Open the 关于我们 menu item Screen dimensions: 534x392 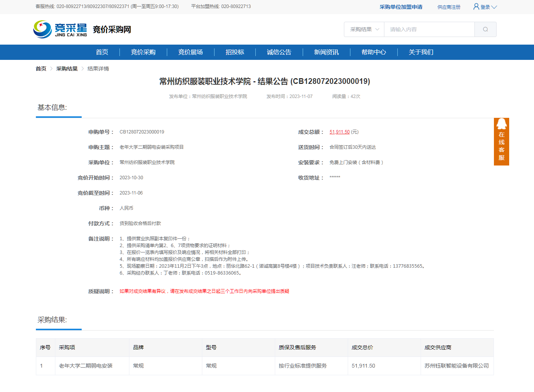[421, 52]
